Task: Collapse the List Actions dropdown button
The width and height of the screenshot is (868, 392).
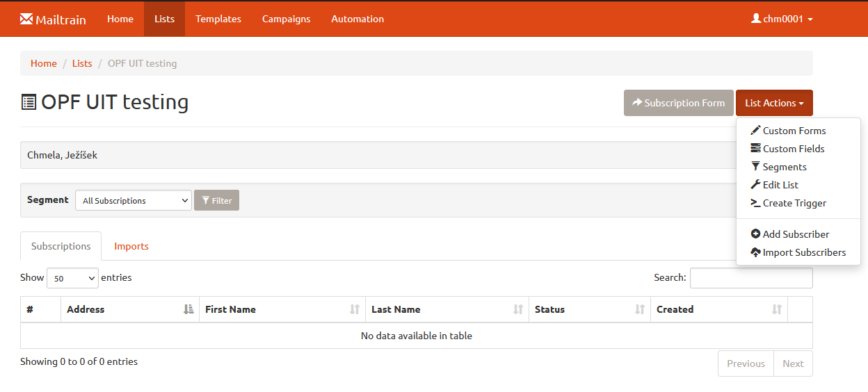Action: [774, 103]
